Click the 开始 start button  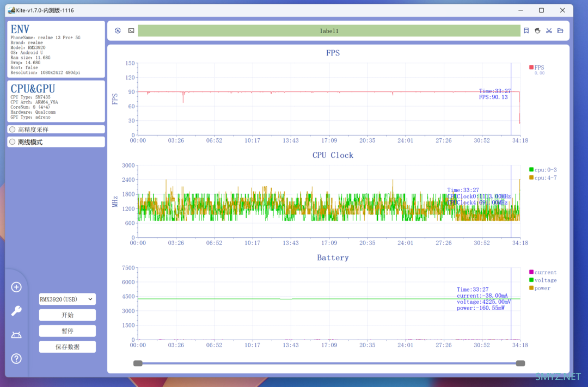tap(67, 315)
